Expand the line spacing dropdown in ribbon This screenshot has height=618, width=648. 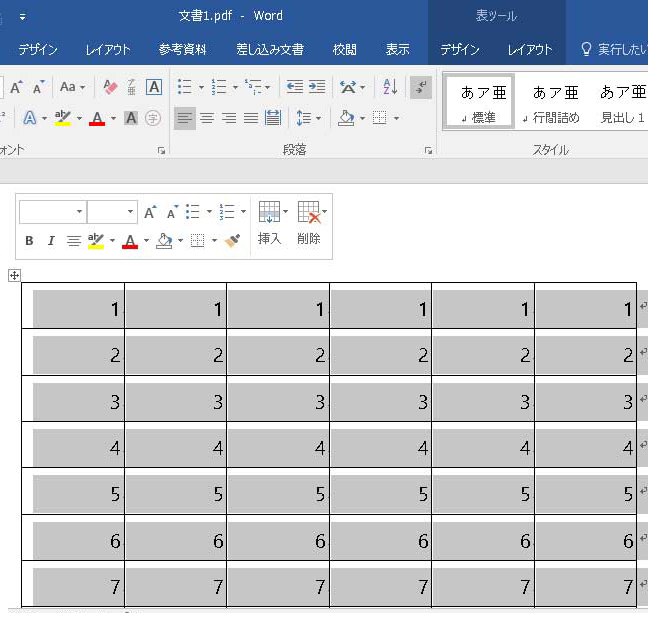[x=318, y=119]
